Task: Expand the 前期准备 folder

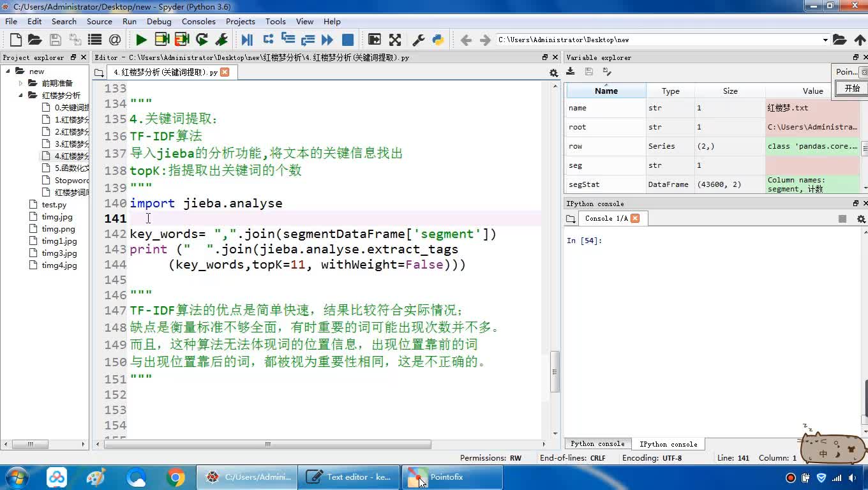Action: (20, 83)
